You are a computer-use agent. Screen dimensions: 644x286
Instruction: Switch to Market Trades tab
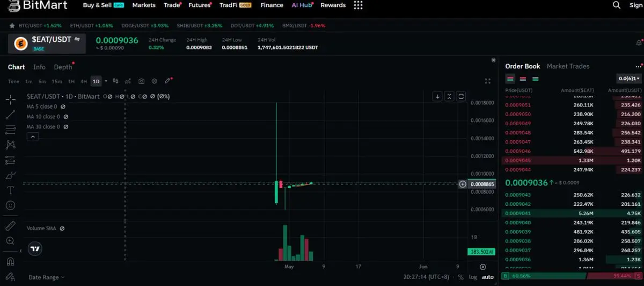tap(568, 66)
